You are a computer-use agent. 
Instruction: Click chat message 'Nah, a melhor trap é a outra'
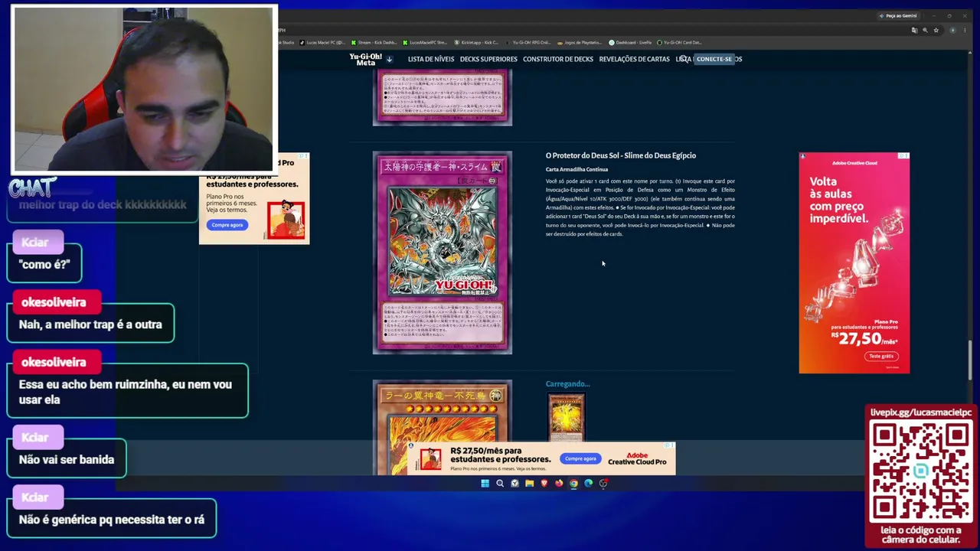click(x=90, y=324)
